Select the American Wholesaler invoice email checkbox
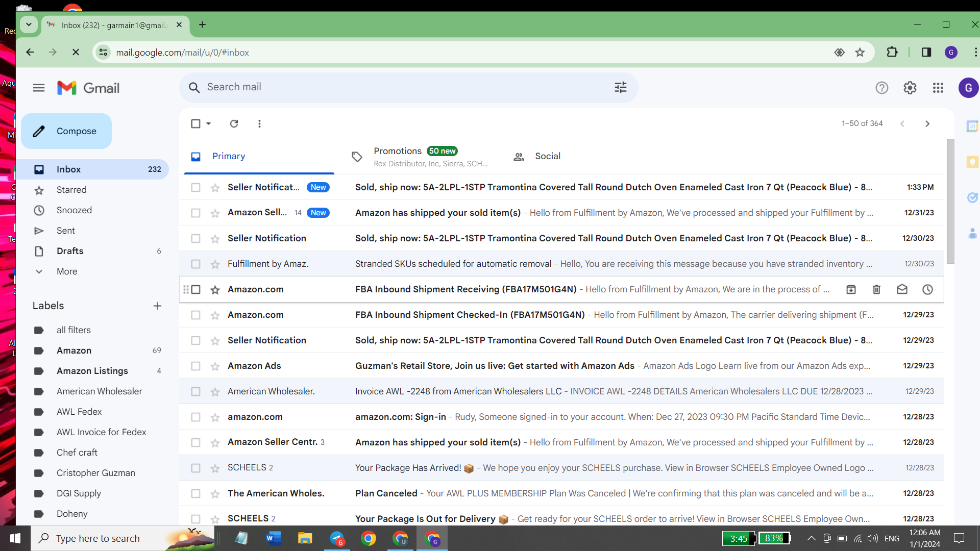The height and width of the screenshot is (551, 980). coord(195,391)
